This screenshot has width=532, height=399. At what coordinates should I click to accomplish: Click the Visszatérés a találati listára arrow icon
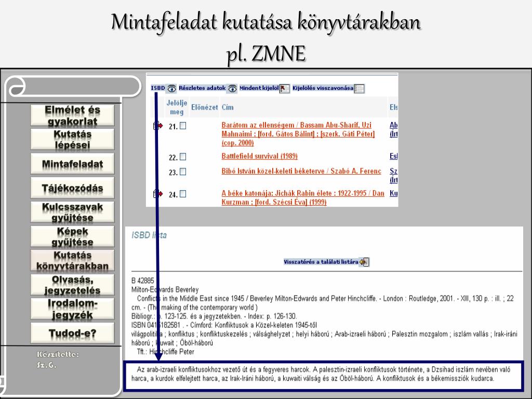(x=364, y=262)
